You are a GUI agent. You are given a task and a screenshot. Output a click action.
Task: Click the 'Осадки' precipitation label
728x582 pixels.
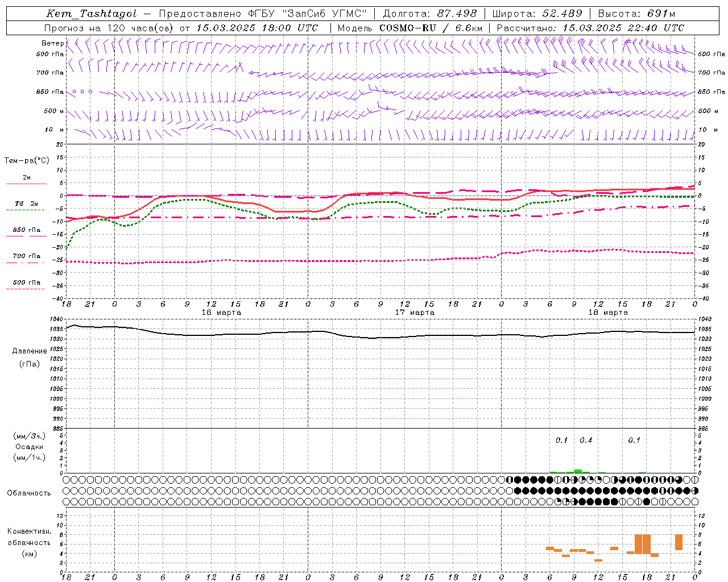(30, 447)
